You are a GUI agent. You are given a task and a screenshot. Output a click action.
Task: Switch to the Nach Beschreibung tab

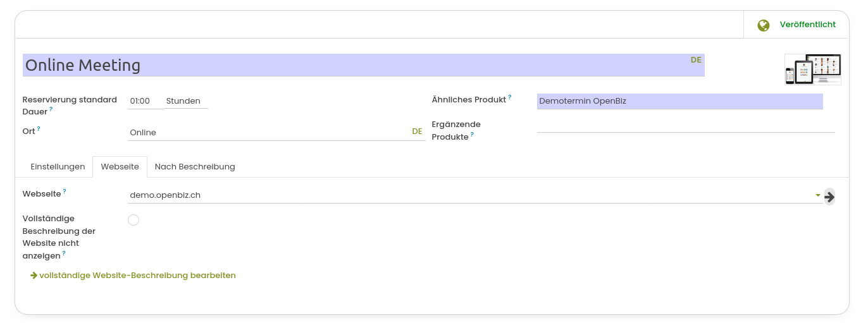[x=195, y=167]
